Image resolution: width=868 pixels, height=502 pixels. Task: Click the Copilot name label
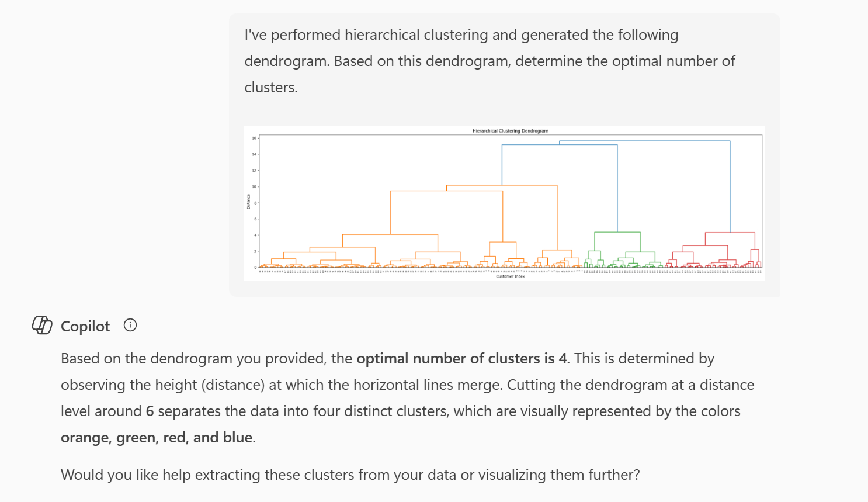(x=85, y=326)
